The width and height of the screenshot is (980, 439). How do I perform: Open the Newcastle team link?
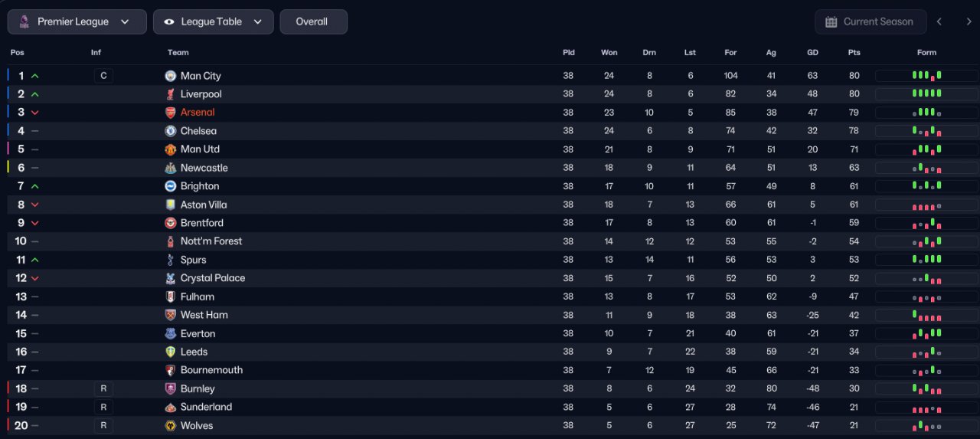pyautogui.click(x=204, y=168)
